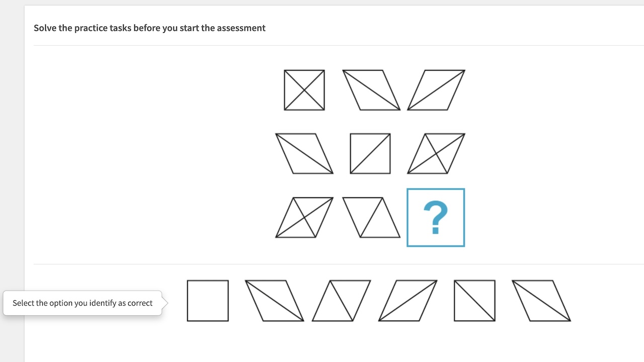Viewport: 644px width, 362px height.
Task: Select the empty square answer option
Action: tap(207, 301)
